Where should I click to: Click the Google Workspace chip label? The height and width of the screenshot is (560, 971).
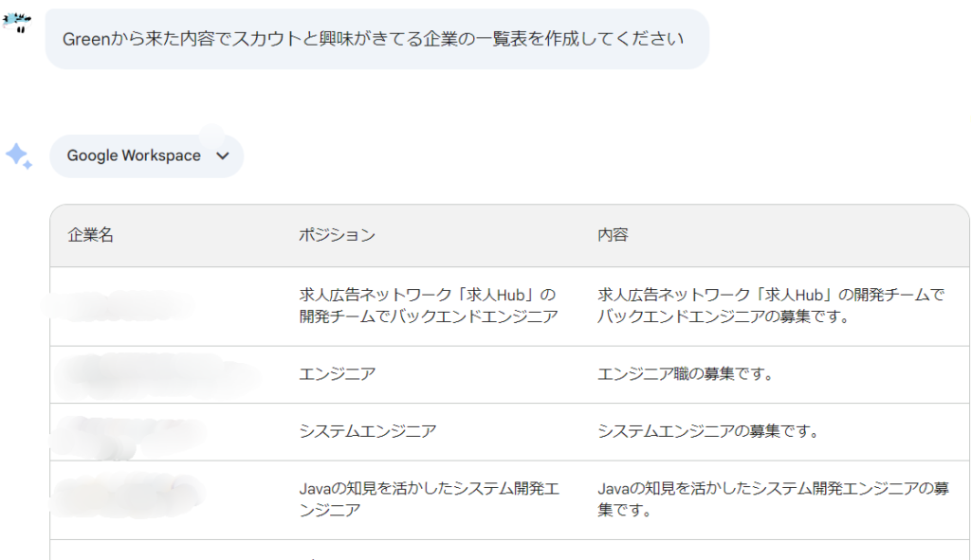[x=134, y=156]
